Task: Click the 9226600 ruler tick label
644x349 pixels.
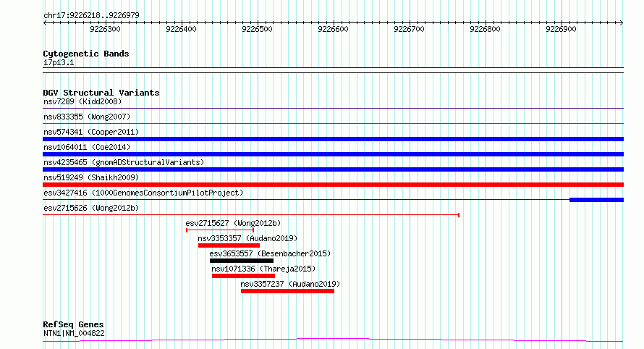Action: click(333, 29)
